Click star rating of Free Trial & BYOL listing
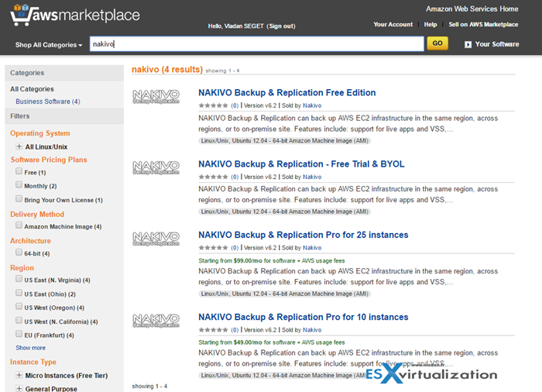Image resolution: width=542 pixels, height=392 pixels. pos(213,177)
